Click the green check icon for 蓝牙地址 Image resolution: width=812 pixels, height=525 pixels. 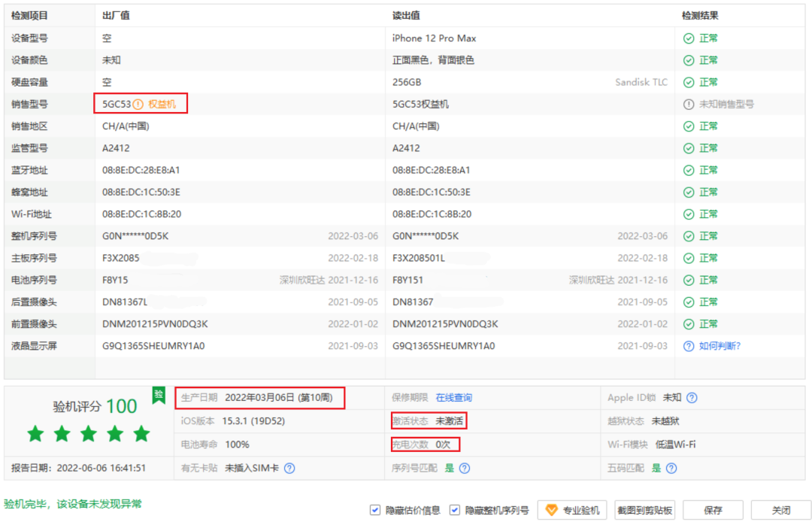[688, 170]
